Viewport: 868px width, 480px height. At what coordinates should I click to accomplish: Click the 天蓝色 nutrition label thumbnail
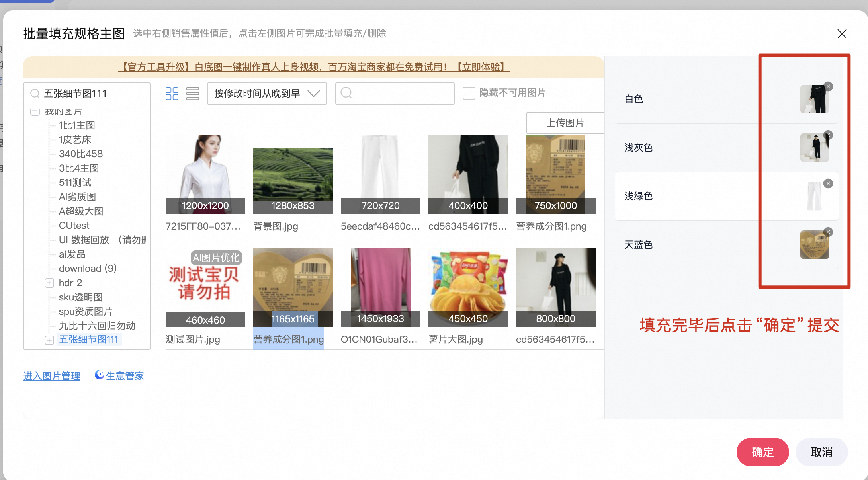click(815, 245)
